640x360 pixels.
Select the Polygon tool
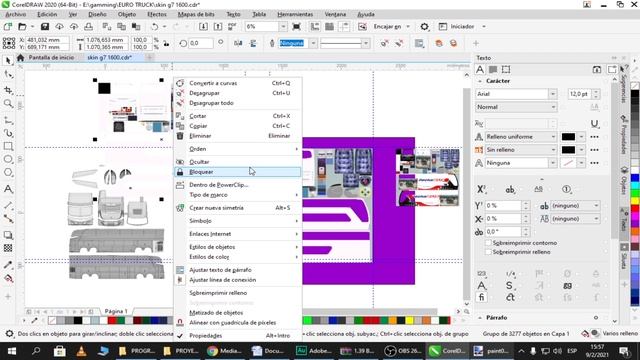point(8,173)
